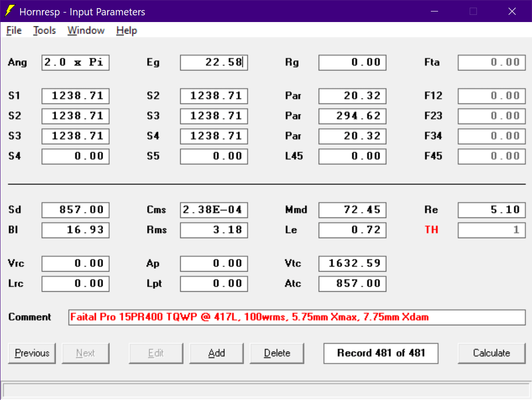Click the TH field showing 1

pos(492,230)
